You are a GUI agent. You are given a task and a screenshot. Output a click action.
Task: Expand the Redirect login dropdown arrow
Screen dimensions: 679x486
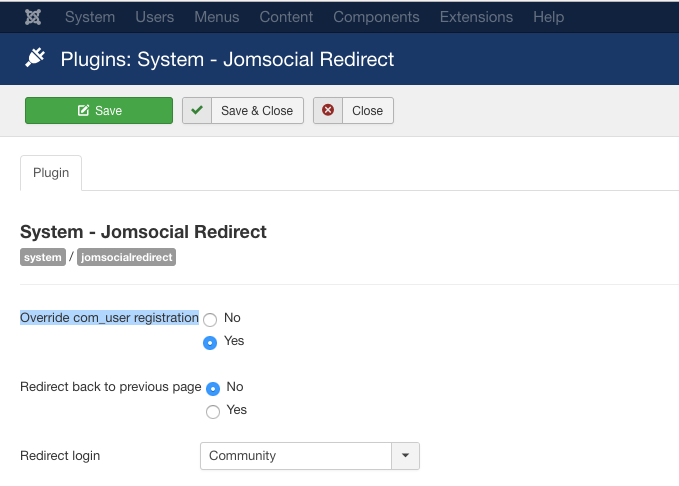[x=405, y=456]
